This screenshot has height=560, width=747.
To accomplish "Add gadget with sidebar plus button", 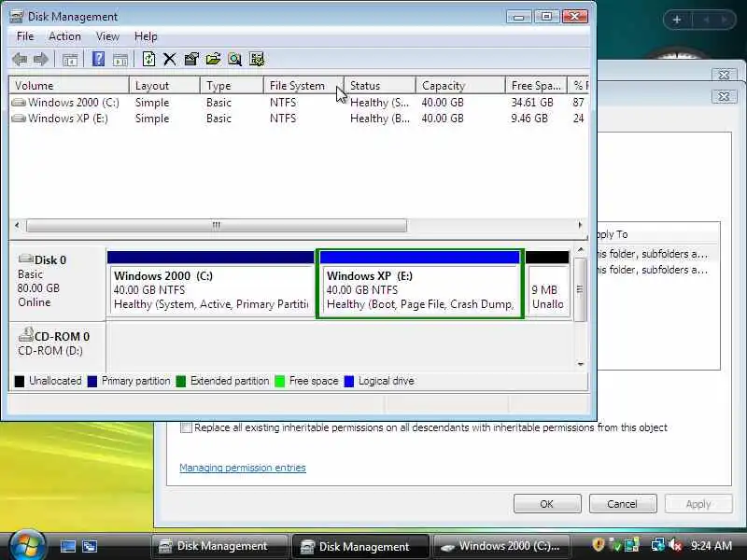I will click(676, 20).
